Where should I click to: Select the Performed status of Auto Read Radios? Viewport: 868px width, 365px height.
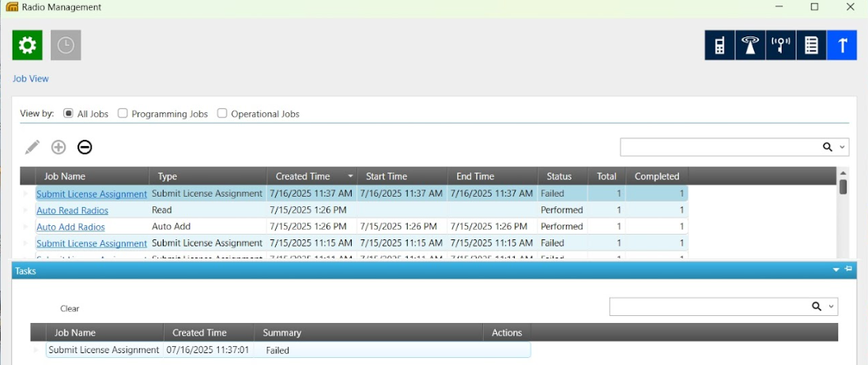pyautogui.click(x=562, y=210)
